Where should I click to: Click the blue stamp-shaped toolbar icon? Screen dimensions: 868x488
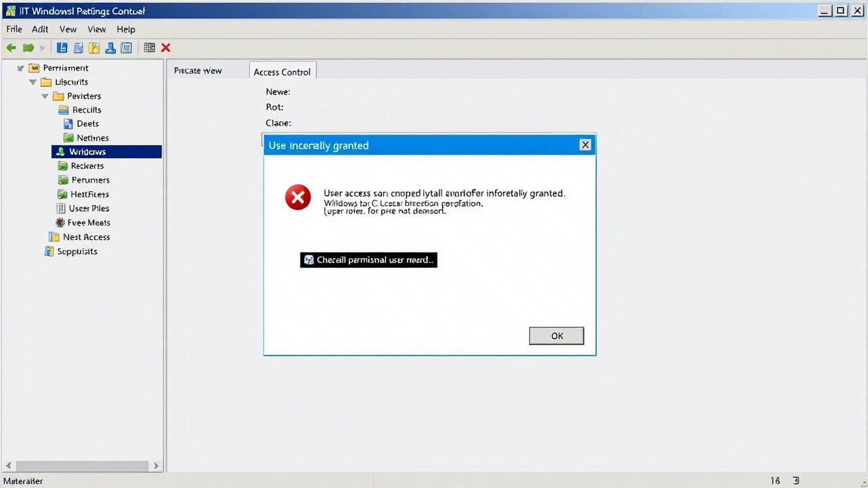coord(110,48)
